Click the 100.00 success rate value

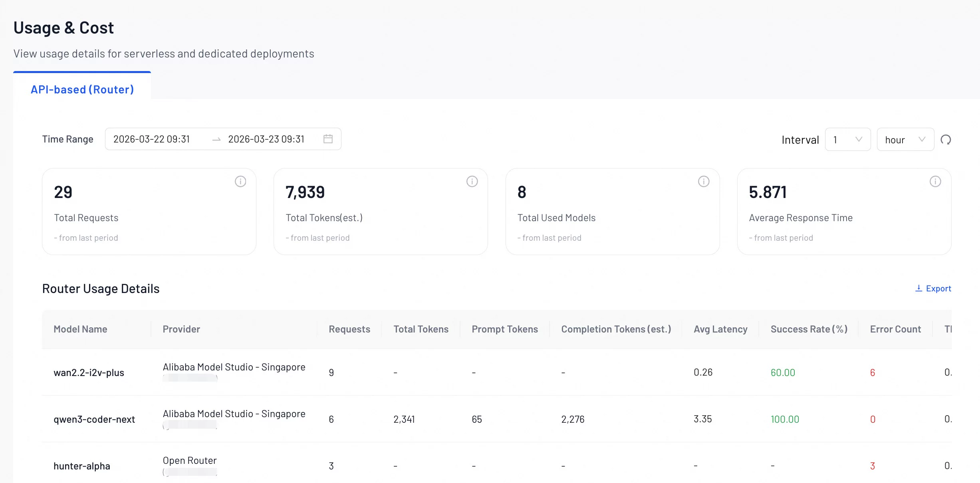point(785,419)
